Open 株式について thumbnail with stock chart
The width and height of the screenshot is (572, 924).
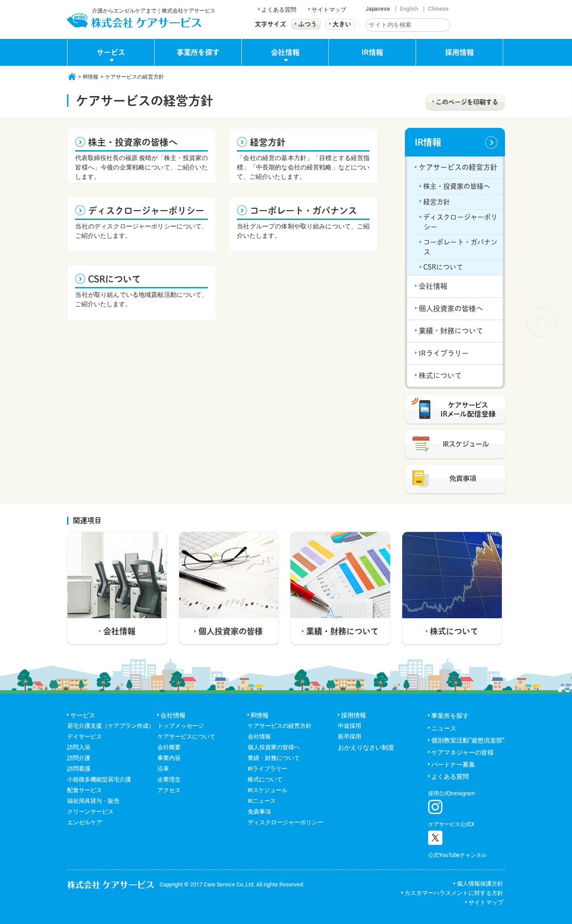[x=452, y=588]
